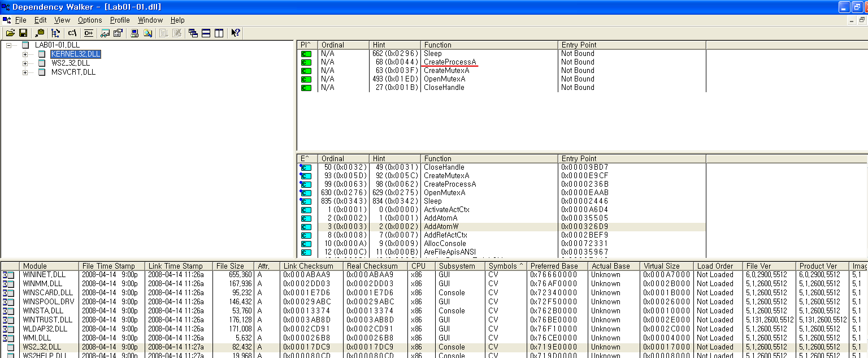Collapse the LAB01-01.DLL tree root
The height and width of the screenshot is (358, 868).
point(8,45)
